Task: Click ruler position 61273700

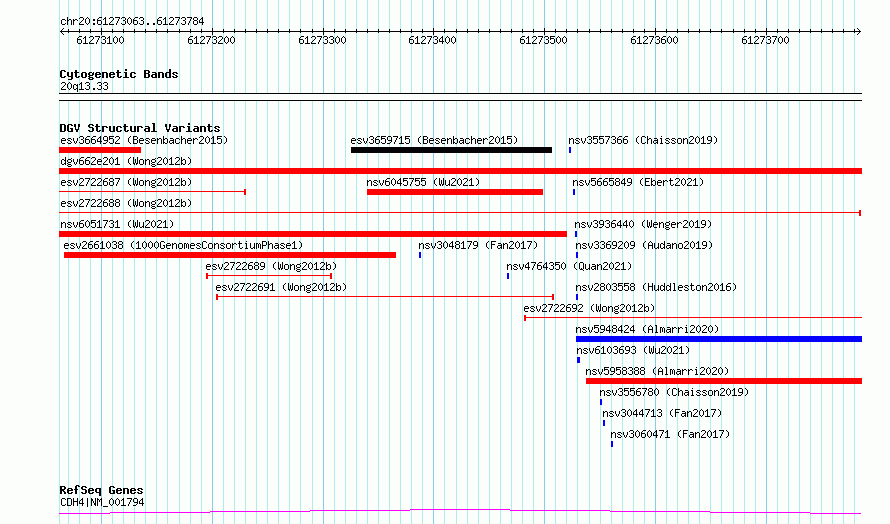Action: tap(765, 40)
